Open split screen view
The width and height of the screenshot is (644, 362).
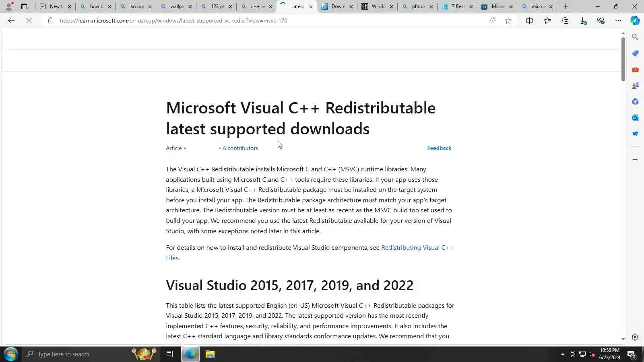[x=529, y=21]
